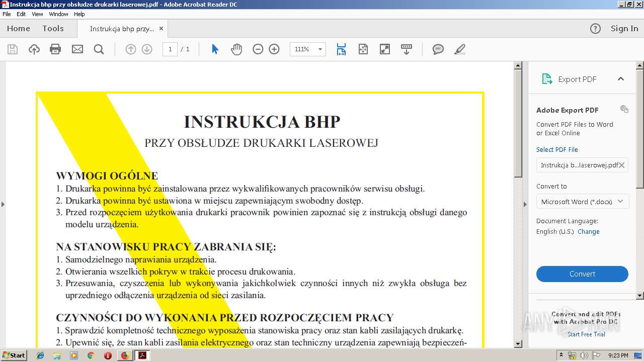Click the WYMOGI OGÓLNE heading

[x=107, y=176]
